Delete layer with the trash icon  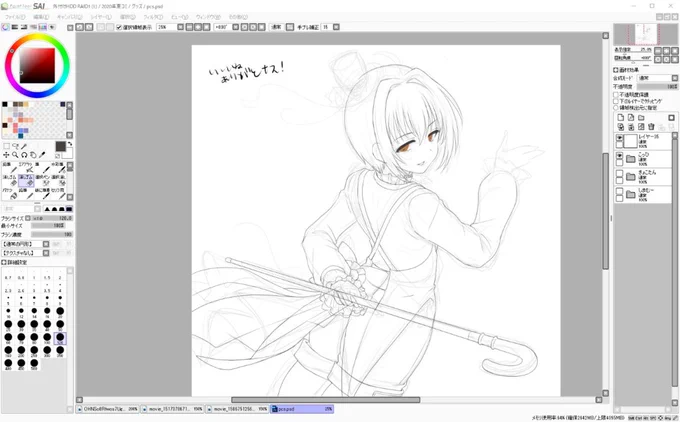pyautogui.click(x=651, y=127)
